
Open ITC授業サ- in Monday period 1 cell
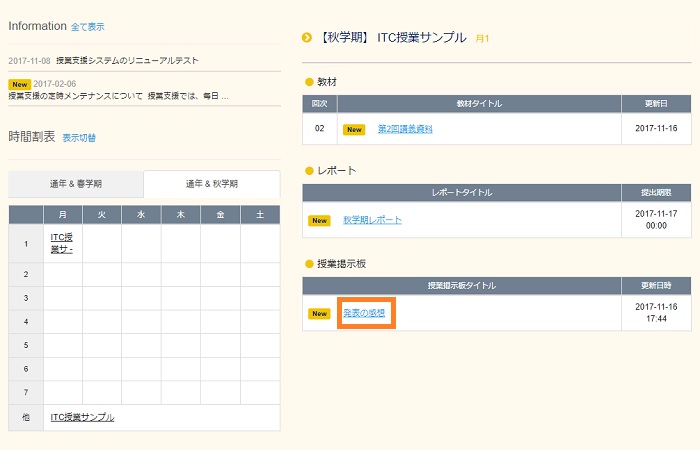[x=62, y=243]
